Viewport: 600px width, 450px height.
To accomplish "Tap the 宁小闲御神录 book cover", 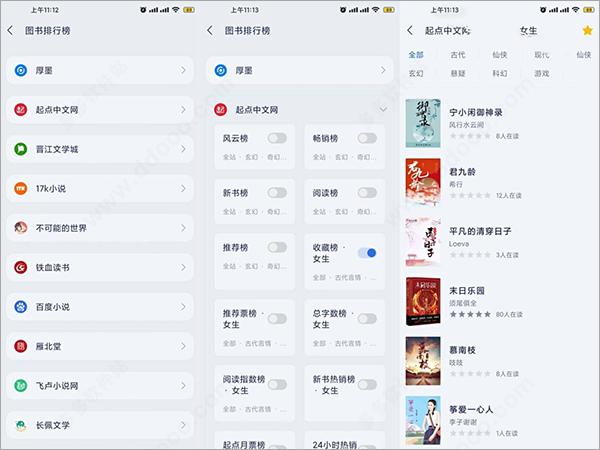I will pos(423,123).
